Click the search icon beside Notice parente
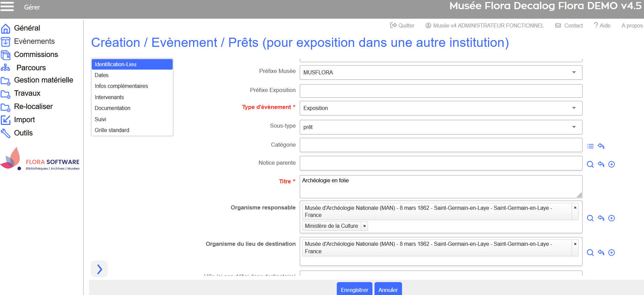 590,165
